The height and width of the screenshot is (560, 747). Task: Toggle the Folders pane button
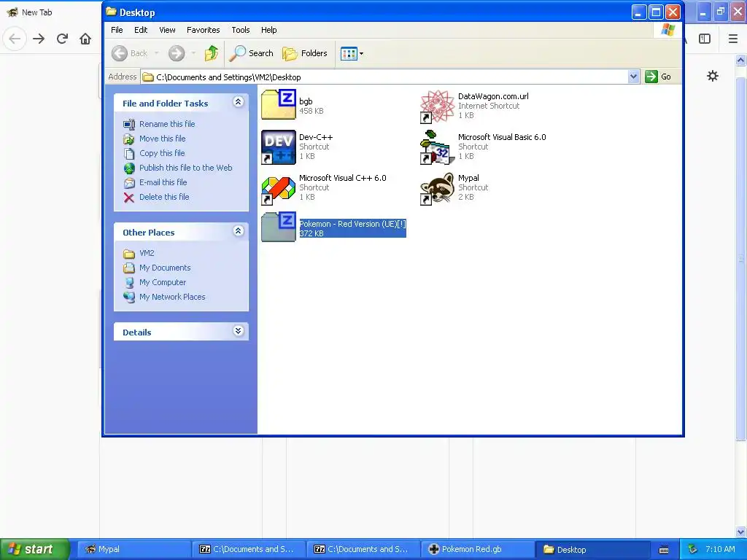click(305, 53)
